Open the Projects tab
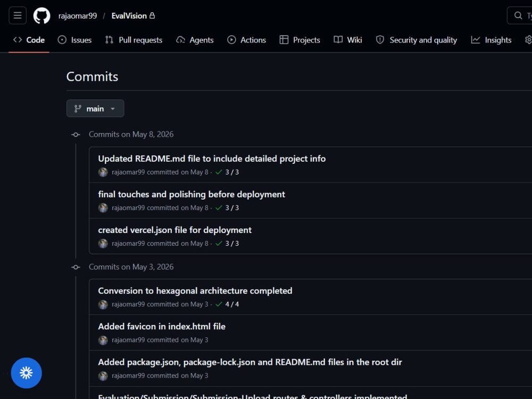532x399 pixels. [x=300, y=40]
